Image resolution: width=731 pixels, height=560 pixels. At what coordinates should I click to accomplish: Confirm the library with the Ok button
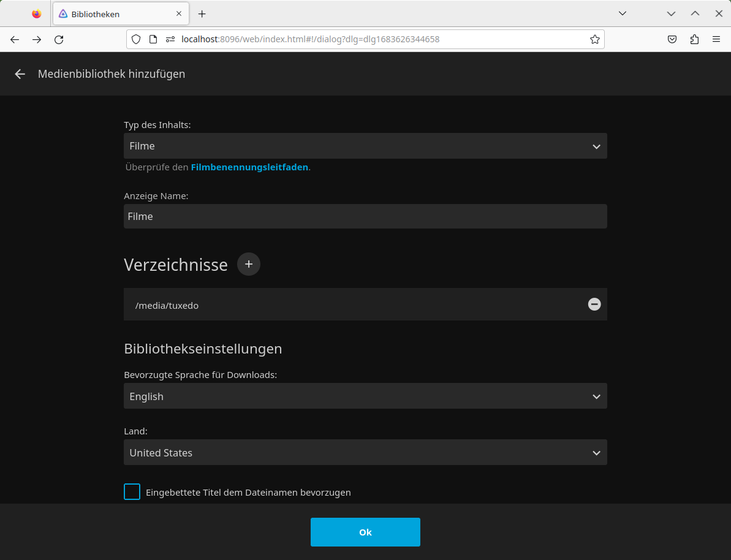point(365,532)
